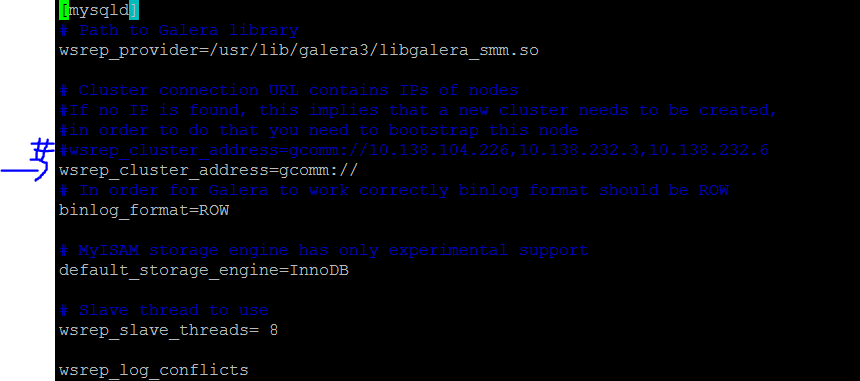Screen dimensions: 860x381
Task: Click the "If no IP is found" comment
Action: (x=418, y=110)
